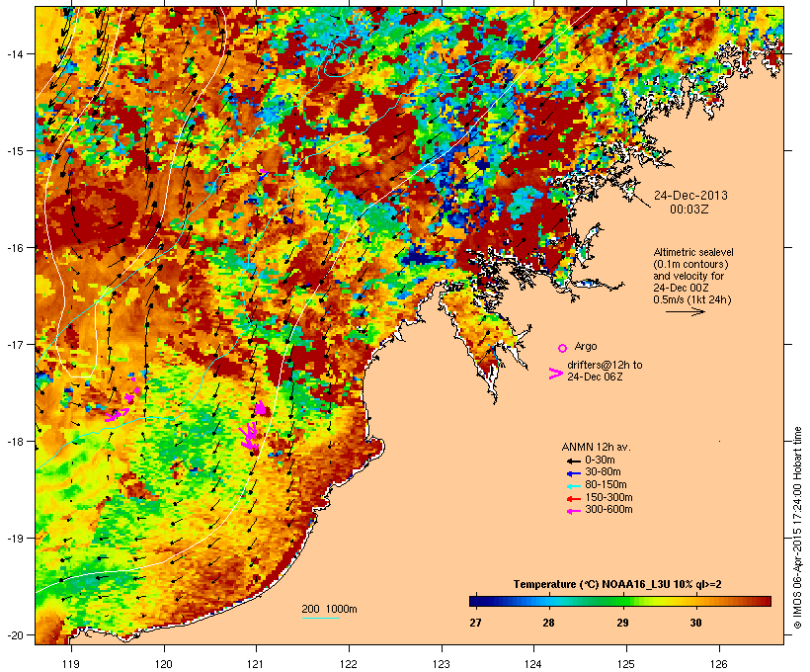This screenshot has height=672, width=810.
Task: Click the time label 00:03Z
Action: [x=689, y=210]
